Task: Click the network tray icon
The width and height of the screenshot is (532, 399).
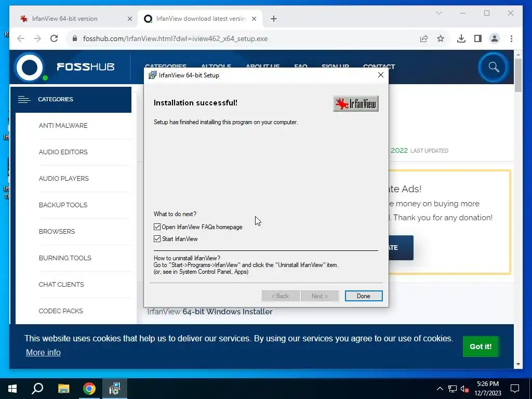Action: click(453, 389)
